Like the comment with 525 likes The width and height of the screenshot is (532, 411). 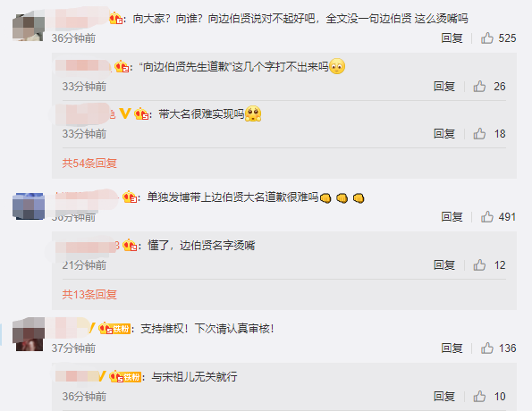(487, 38)
